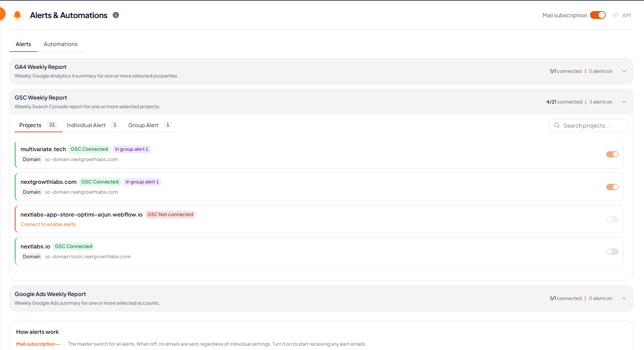Expand the Google Ads Weekly Report chevron
The image size is (644, 350).
click(624, 298)
